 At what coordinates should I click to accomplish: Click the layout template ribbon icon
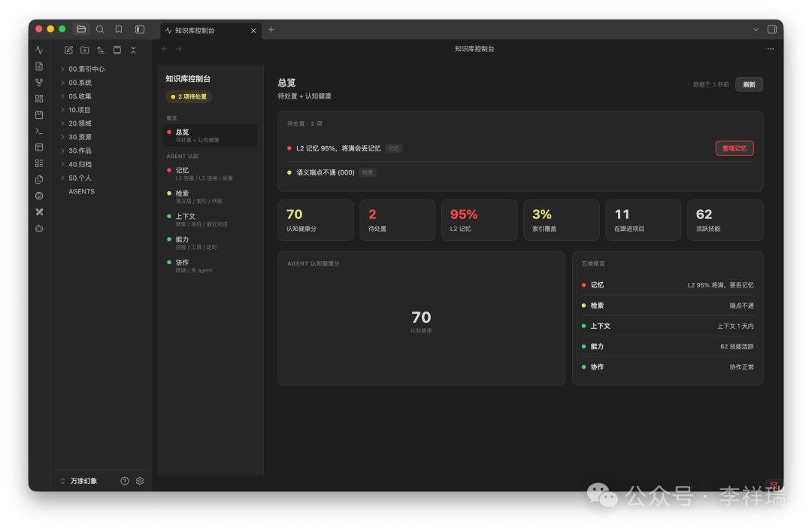(x=39, y=147)
